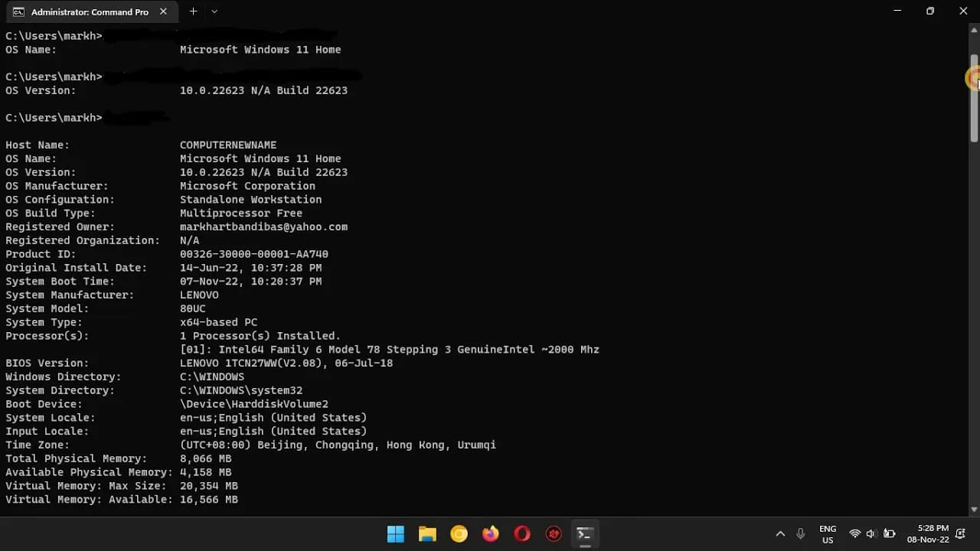Launch the red gear application from the taskbar
The height and width of the screenshot is (551, 980).
click(x=553, y=533)
